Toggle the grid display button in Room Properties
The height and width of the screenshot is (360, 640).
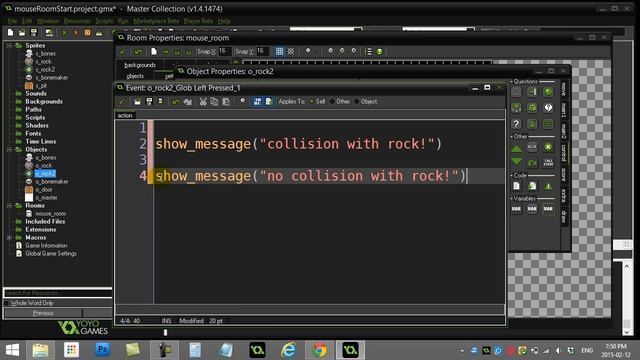[x=279, y=51]
